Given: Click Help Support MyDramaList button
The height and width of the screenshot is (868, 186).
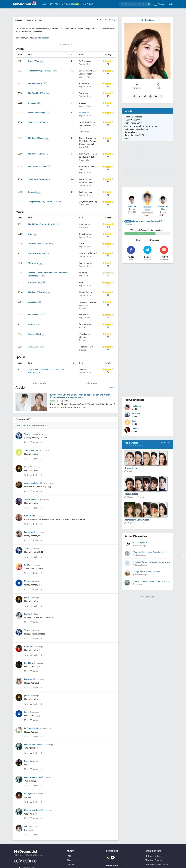Looking at the screenshot, I should coord(147,240).
